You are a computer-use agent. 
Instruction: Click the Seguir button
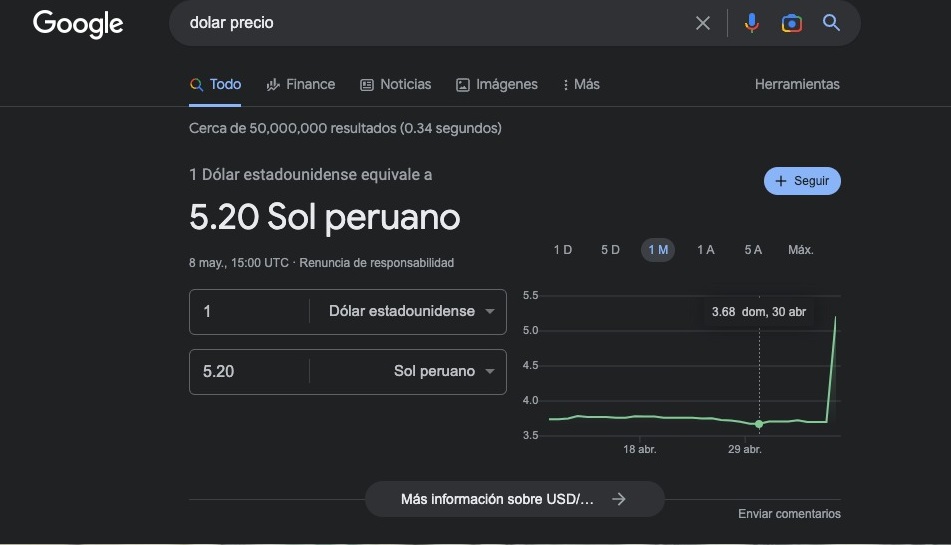tap(802, 181)
